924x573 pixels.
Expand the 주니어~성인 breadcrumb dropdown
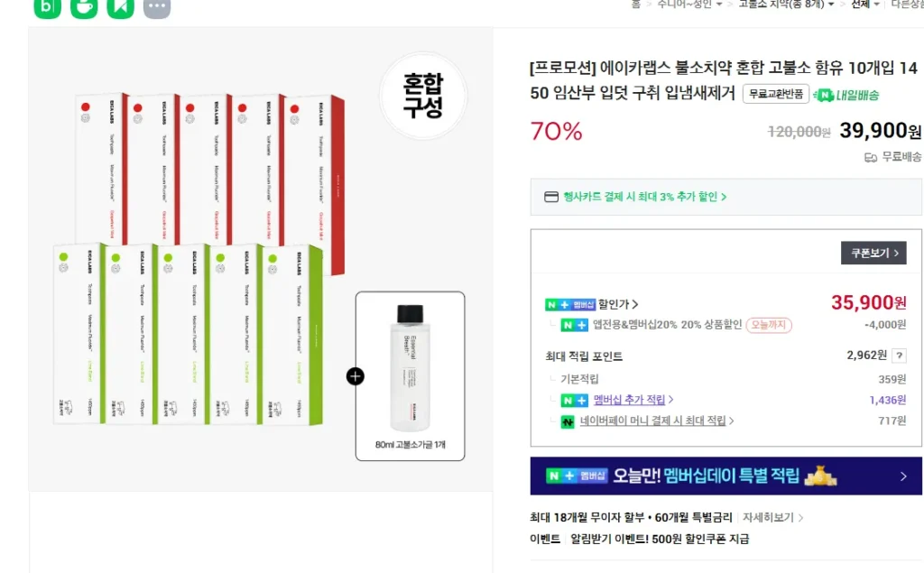718,5
